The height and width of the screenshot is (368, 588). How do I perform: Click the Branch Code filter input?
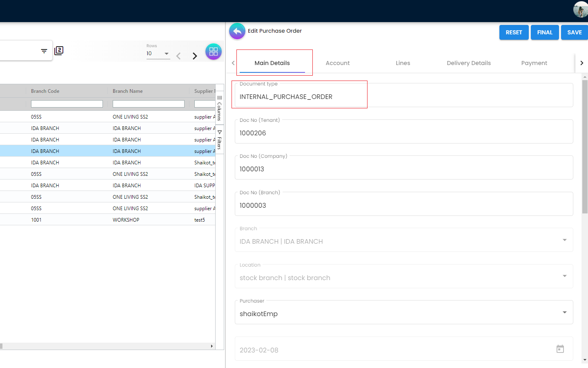tap(67, 104)
